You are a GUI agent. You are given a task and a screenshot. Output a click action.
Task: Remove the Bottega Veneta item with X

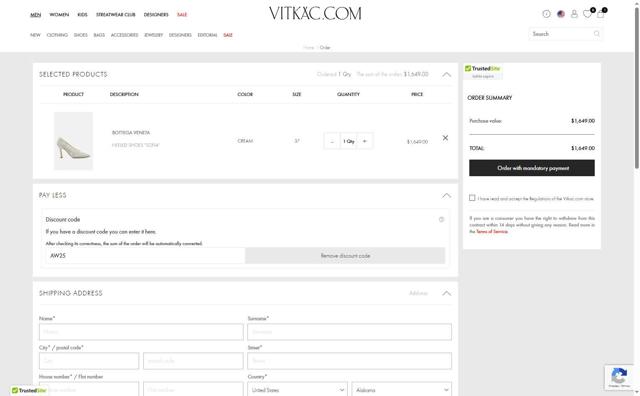[445, 138]
